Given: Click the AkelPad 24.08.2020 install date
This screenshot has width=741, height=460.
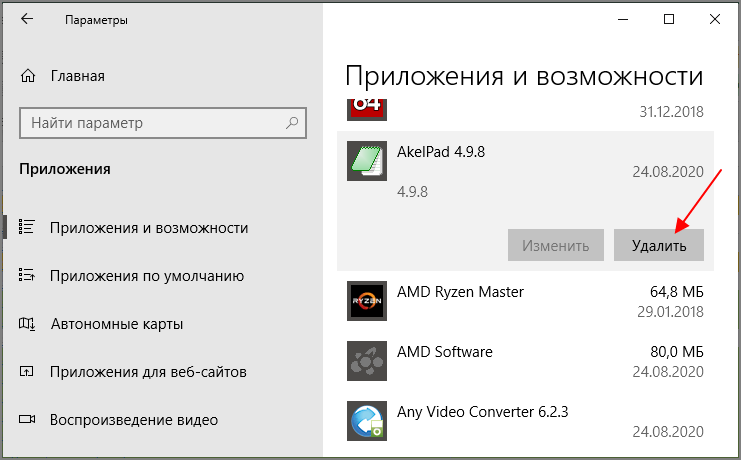Looking at the screenshot, I should (668, 171).
